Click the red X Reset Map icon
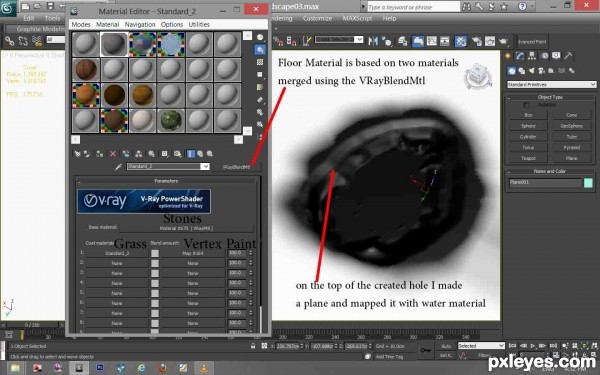600x375 pixels. 113,154
